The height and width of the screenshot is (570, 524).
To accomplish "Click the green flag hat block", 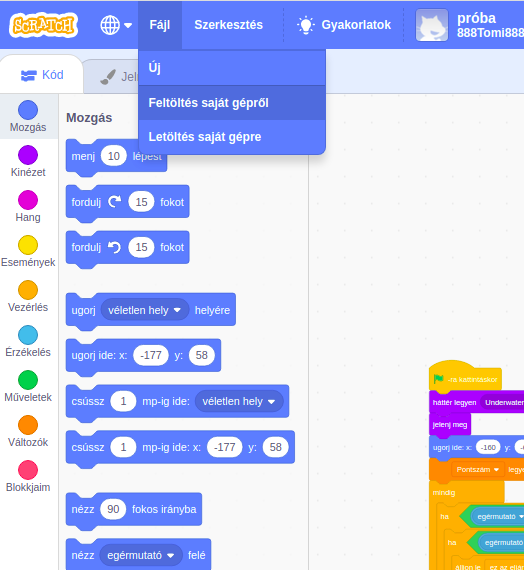I will (465, 377).
